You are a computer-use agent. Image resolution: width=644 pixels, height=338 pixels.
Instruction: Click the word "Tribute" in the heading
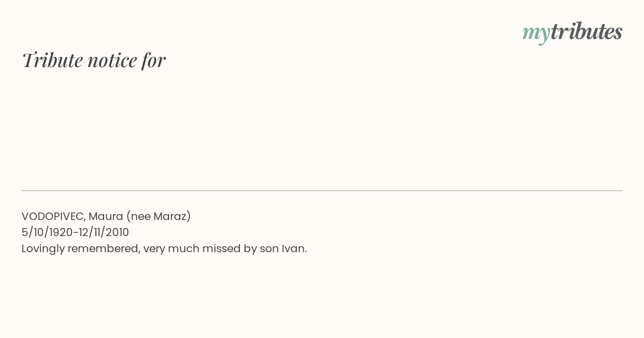[x=52, y=60]
